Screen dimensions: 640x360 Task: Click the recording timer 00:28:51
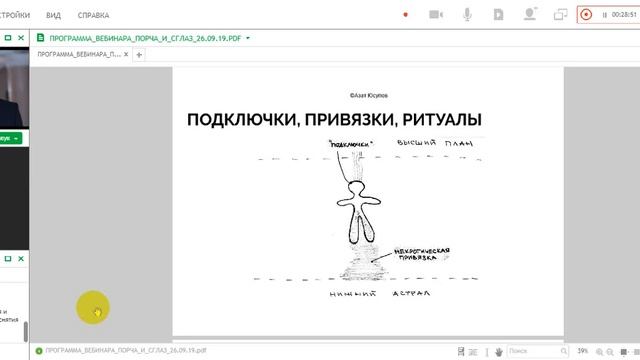(624, 15)
